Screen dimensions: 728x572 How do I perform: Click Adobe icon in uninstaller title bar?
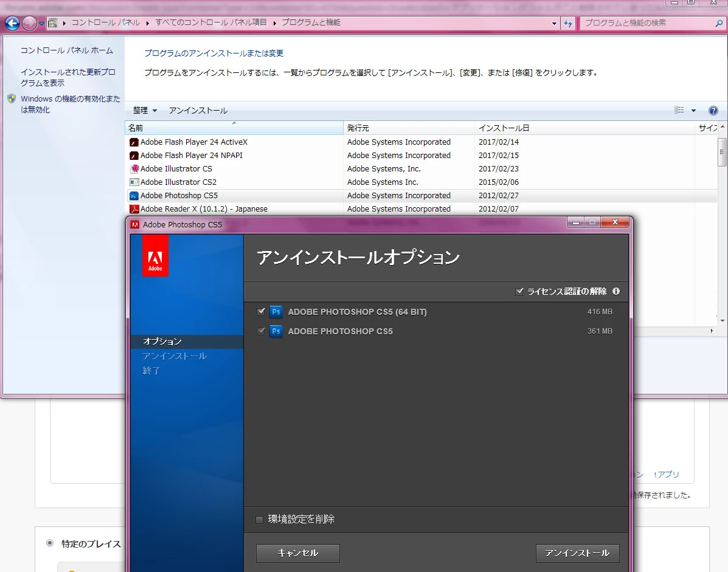135,224
